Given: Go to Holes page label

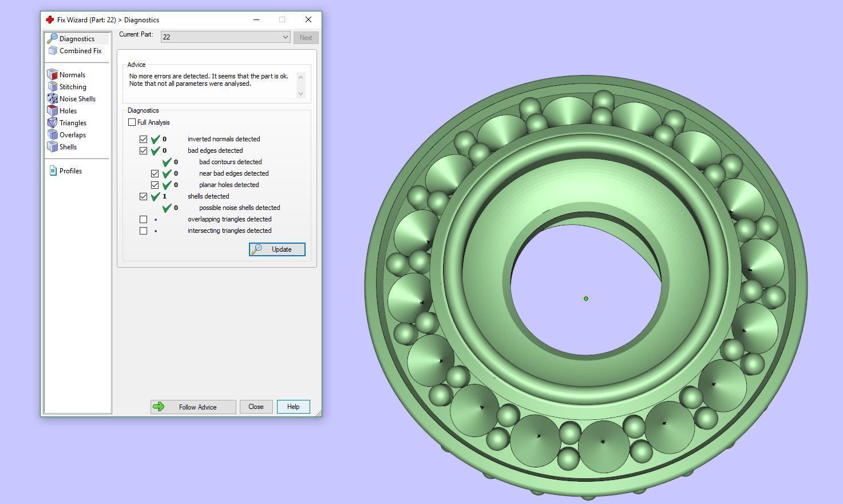Looking at the screenshot, I should pyautogui.click(x=68, y=111).
